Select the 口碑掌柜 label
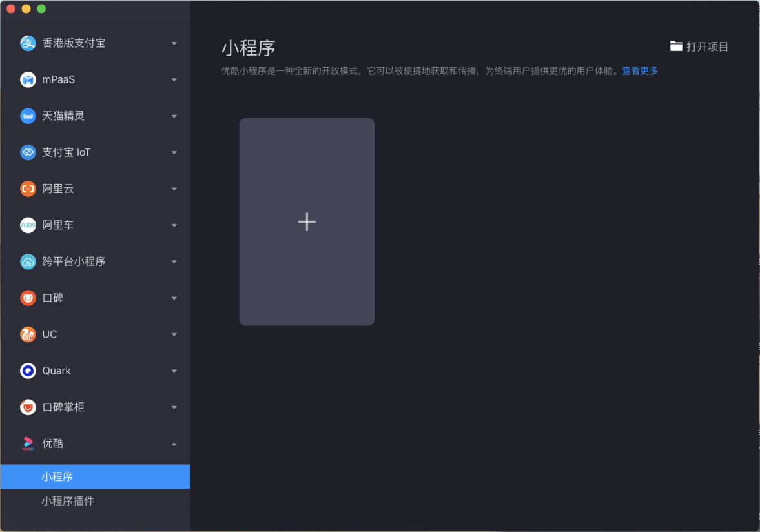Screen dimensions: 760x532 pos(63,407)
